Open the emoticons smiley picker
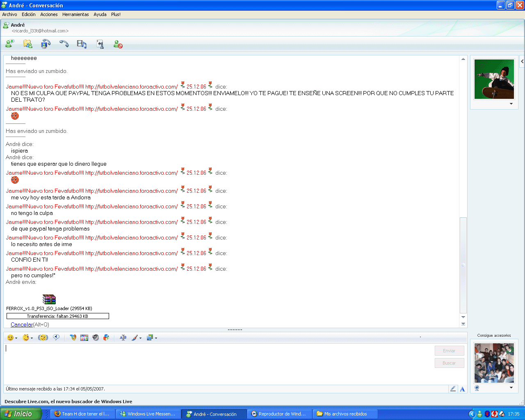Image resolution: width=525 pixels, height=420 pixels. pyautogui.click(x=10, y=338)
